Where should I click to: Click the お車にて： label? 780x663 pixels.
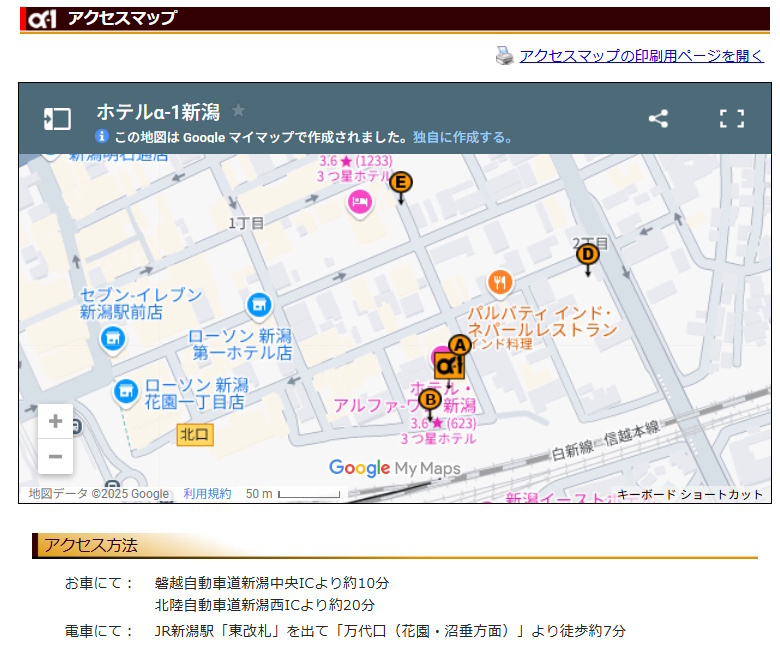[x=99, y=582]
